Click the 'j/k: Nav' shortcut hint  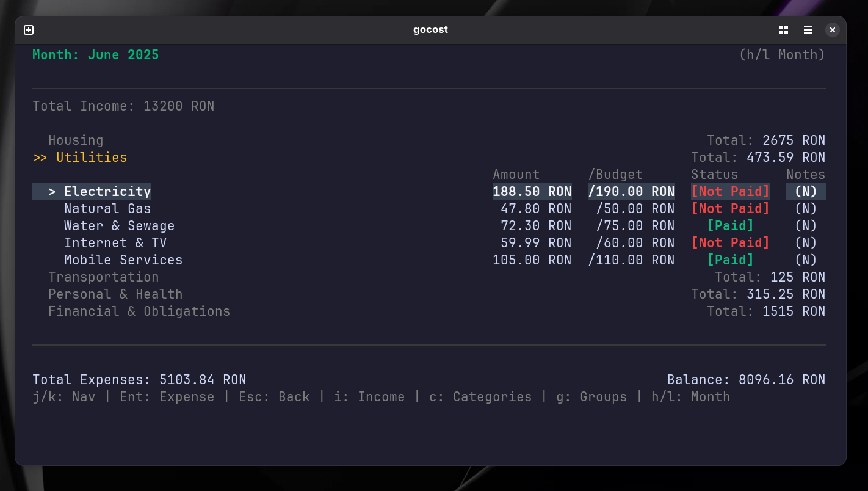[x=64, y=397]
